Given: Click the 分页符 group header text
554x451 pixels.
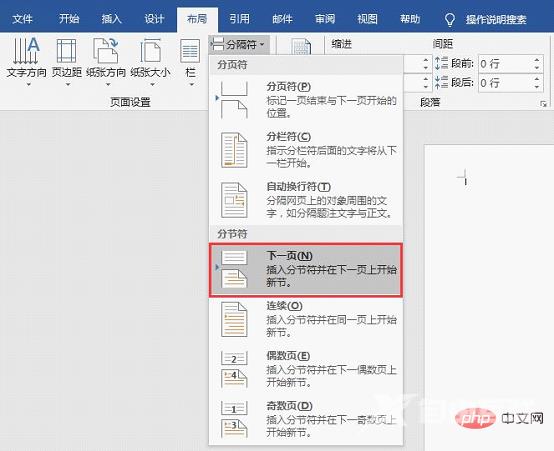Looking at the screenshot, I should click(232, 65).
